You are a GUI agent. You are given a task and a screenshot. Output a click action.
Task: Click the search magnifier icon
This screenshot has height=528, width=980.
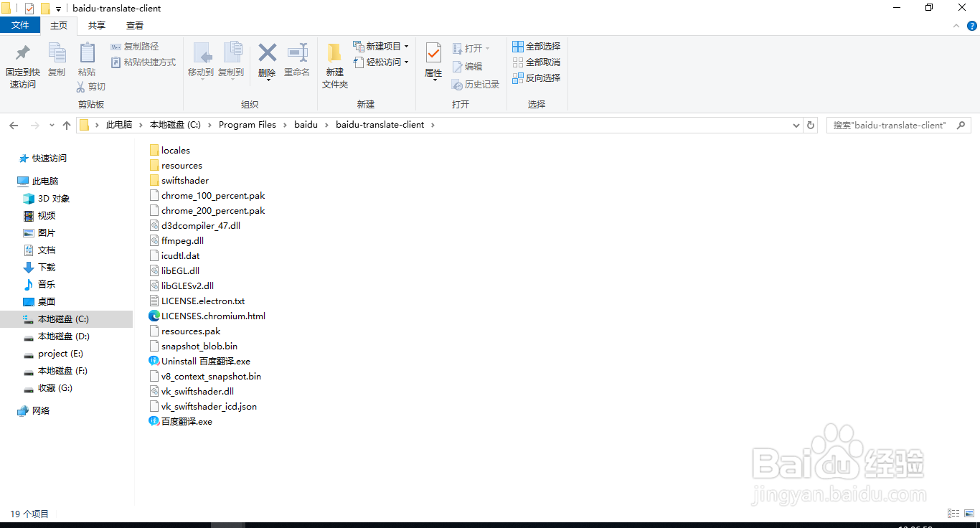(960, 125)
